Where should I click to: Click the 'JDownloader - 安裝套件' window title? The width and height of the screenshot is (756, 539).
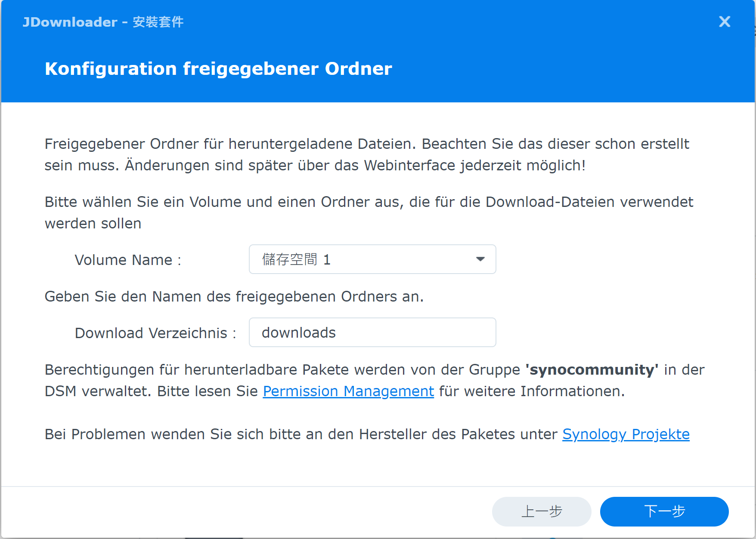[103, 22]
